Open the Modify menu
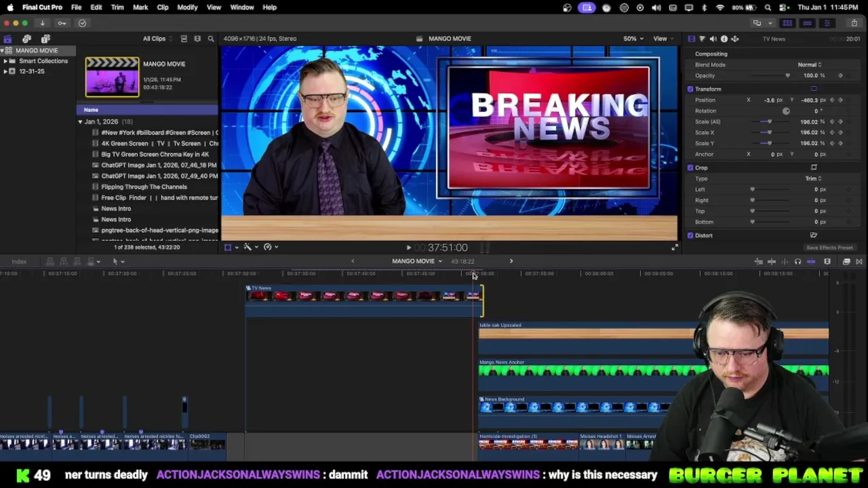This screenshot has width=868, height=488. (x=187, y=7)
